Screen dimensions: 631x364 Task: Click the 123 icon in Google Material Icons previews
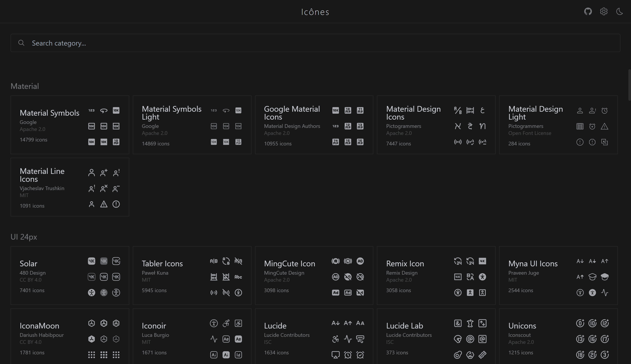[x=335, y=126]
